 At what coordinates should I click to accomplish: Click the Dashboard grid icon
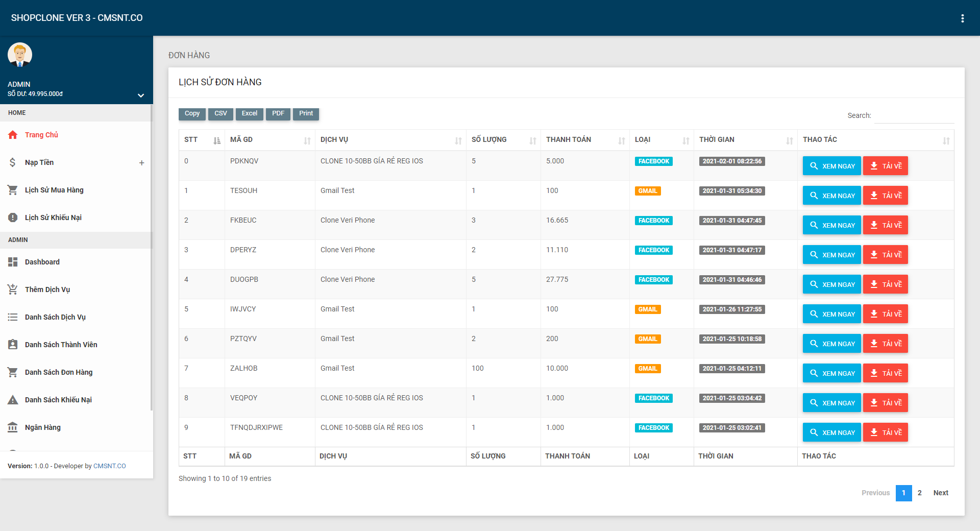click(x=13, y=262)
